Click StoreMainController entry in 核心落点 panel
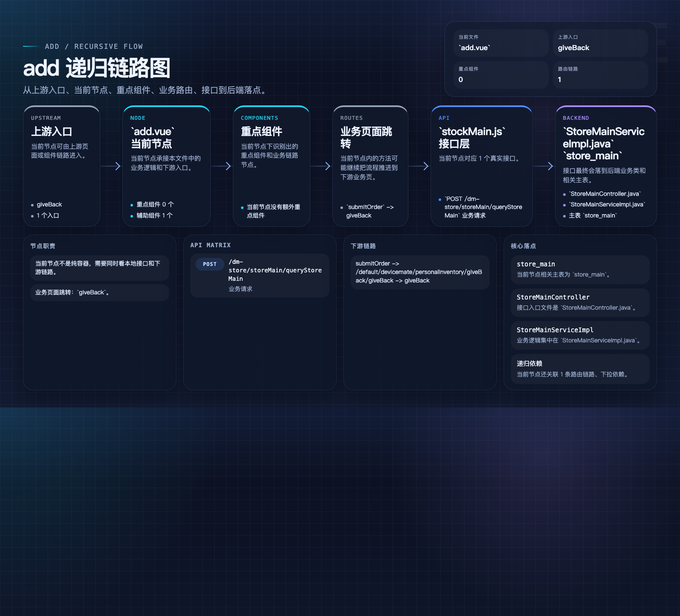The height and width of the screenshot is (616, 680). pyautogui.click(x=580, y=302)
